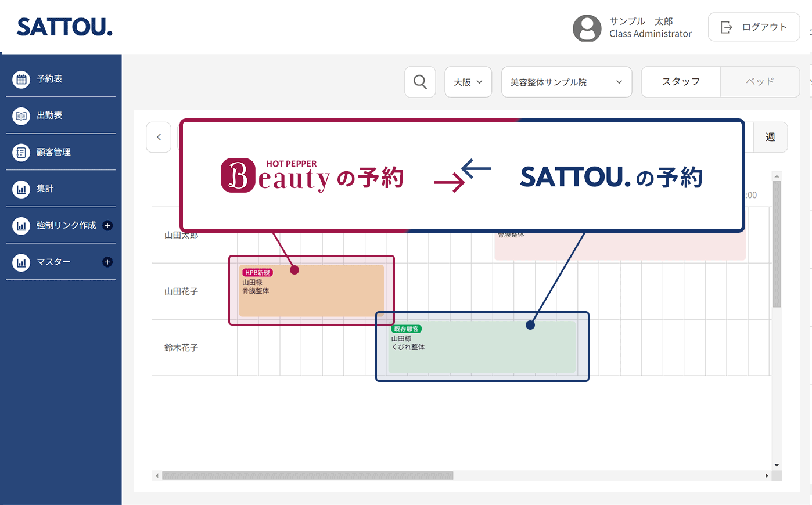
Task: Expand the 強制リンク作成 plus button
Action: 107,225
